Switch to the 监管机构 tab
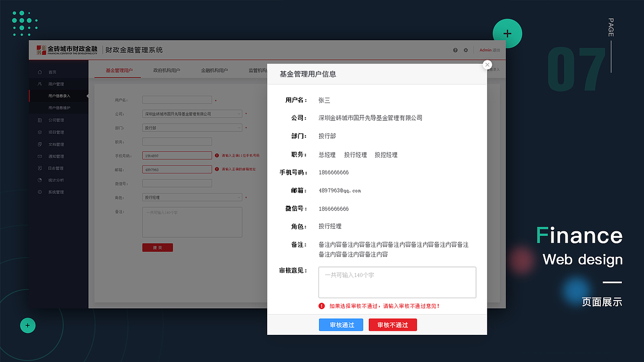The image size is (644, 362). (258, 70)
